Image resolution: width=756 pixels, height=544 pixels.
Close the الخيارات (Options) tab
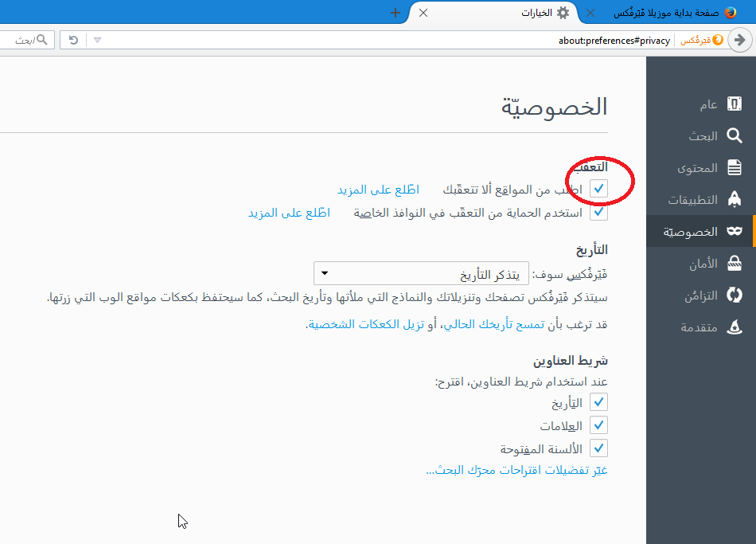click(423, 13)
